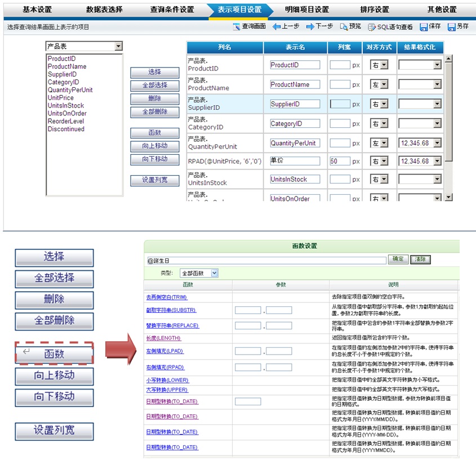Go back with the 上一步 arrow

click(x=276, y=26)
